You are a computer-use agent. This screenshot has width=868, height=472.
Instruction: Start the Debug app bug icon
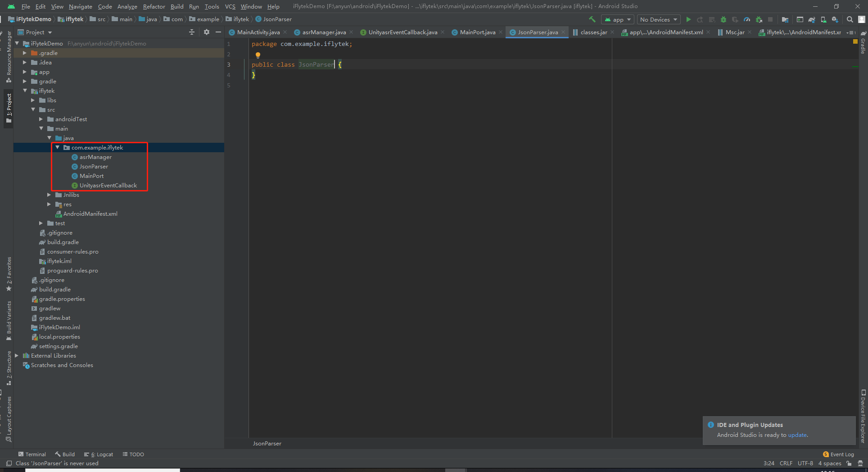pyautogui.click(x=723, y=19)
